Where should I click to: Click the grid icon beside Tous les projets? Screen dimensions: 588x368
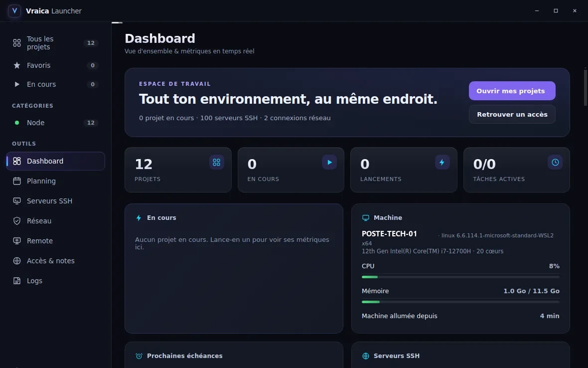tap(17, 43)
